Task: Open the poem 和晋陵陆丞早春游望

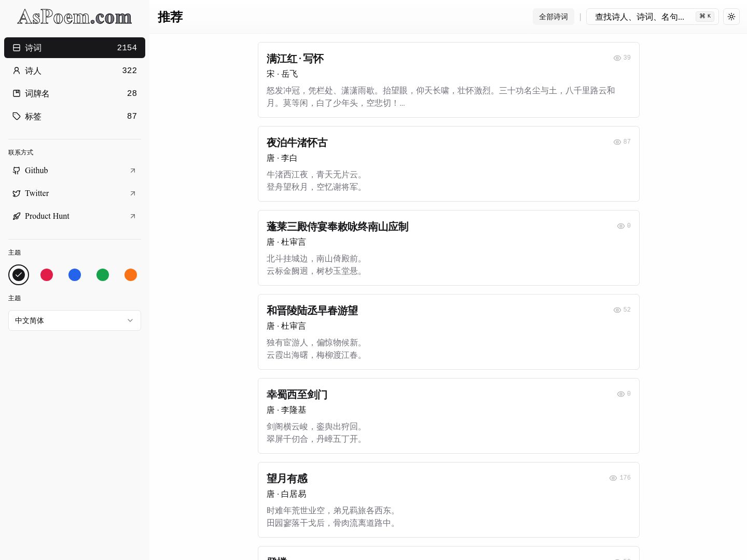Action: tap(312, 311)
